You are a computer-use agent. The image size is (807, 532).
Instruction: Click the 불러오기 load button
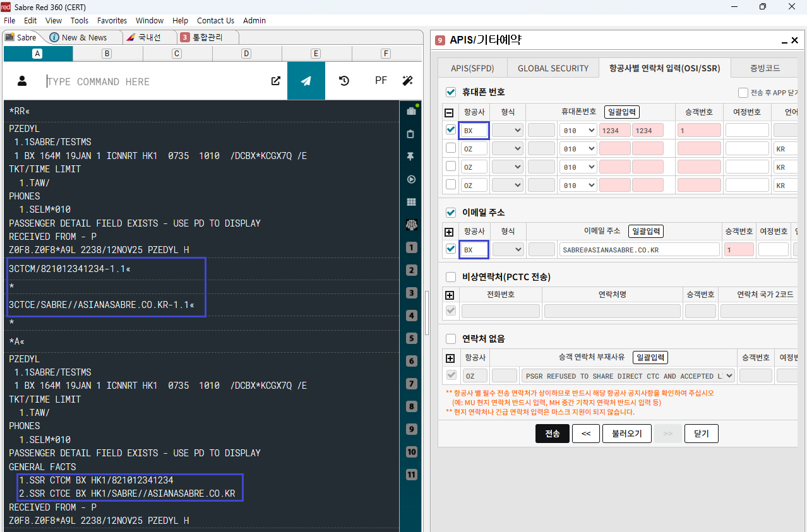tap(626, 434)
